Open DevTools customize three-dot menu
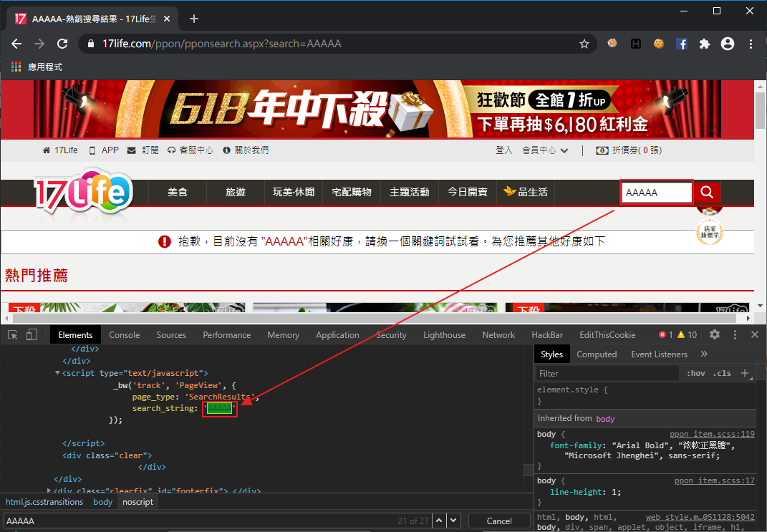Screen dimensions: 767x532 coord(735,335)
